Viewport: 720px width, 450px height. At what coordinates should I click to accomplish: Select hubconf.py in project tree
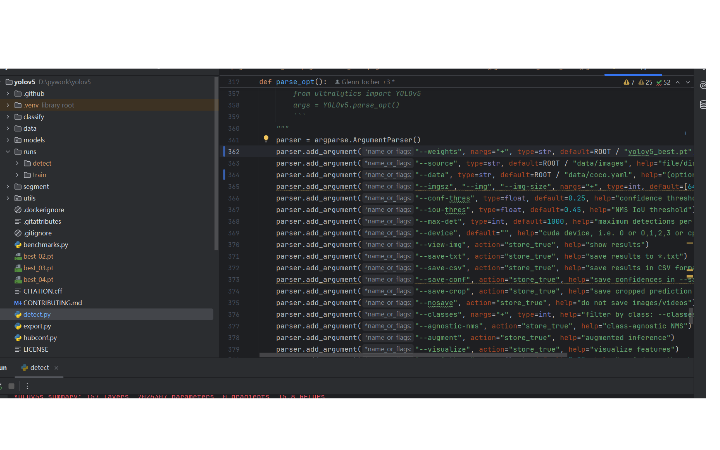pyautogui.click(x=40, y=338)
